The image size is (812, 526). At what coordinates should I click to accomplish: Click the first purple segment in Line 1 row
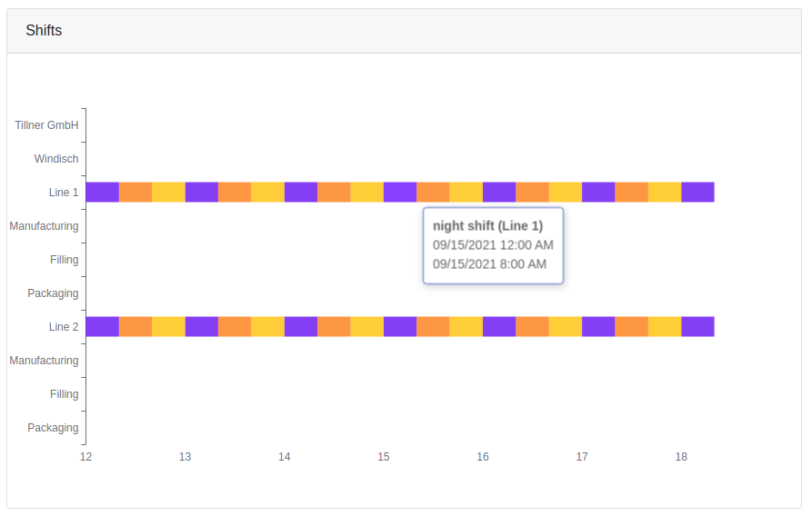coord(102,192)
